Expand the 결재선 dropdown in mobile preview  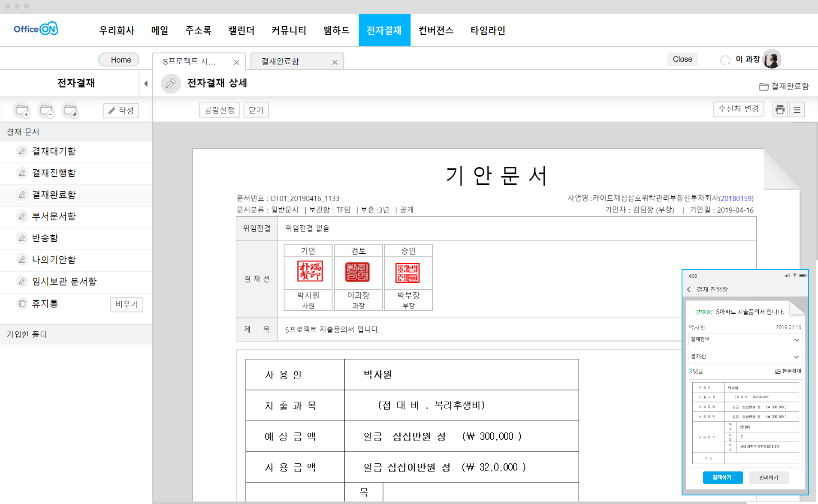pyautogui.click(x=797, y=357)
